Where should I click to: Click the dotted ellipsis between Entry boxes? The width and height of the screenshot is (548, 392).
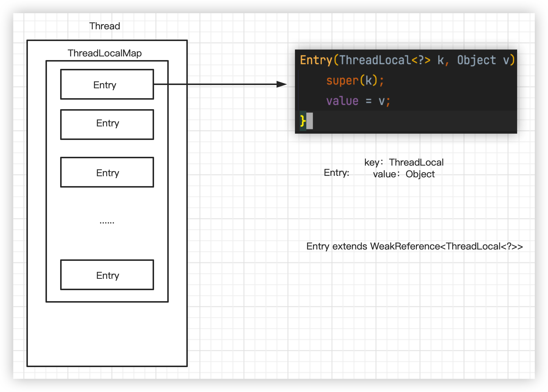107,222
